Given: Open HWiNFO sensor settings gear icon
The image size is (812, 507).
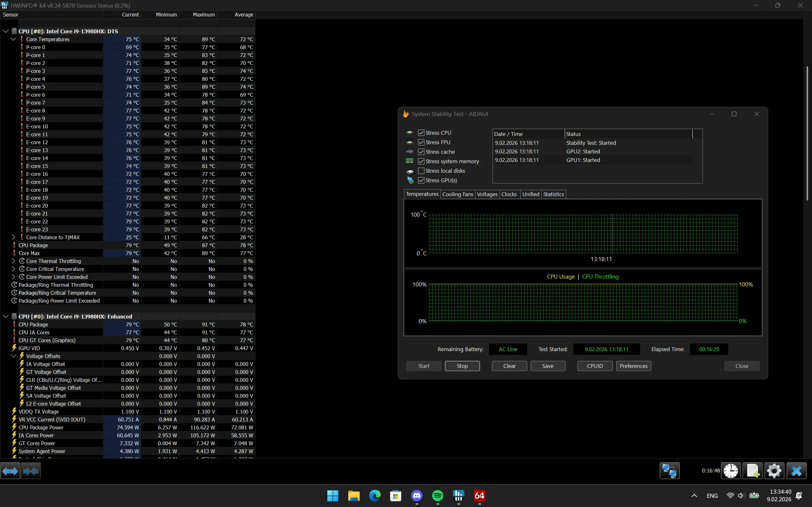Looking at the screenshot, I should coord(774,471).
